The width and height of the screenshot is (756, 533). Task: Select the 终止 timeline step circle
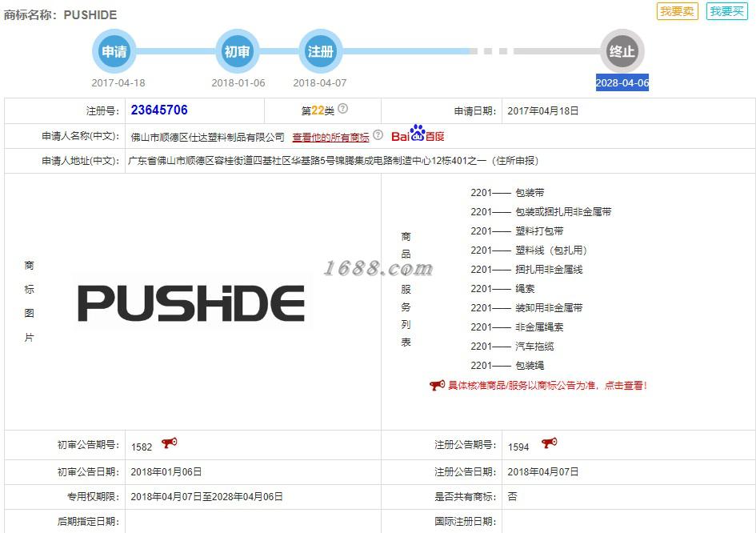622,51
